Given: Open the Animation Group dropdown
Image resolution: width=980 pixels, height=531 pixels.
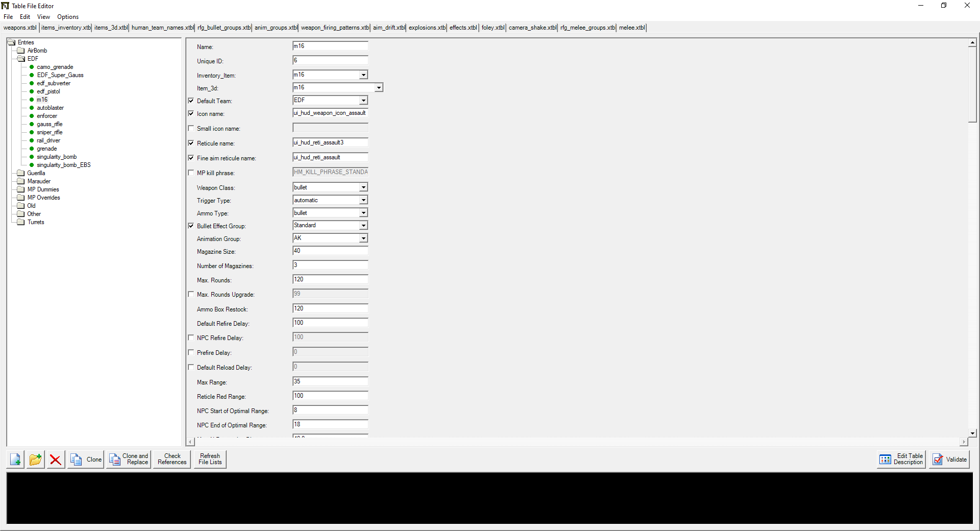Looking at the screenshot, I should tap(363, 238).
